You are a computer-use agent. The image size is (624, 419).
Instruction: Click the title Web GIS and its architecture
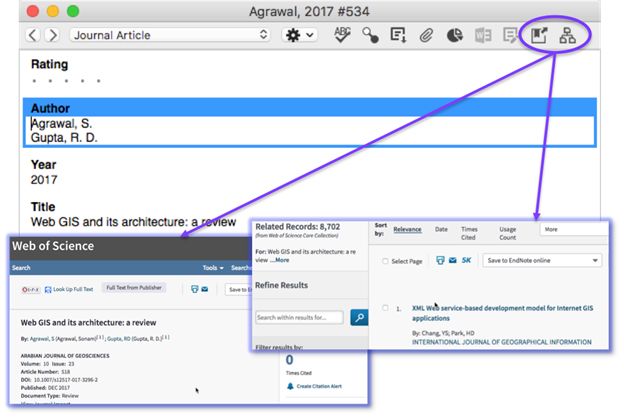pos(133,222)
